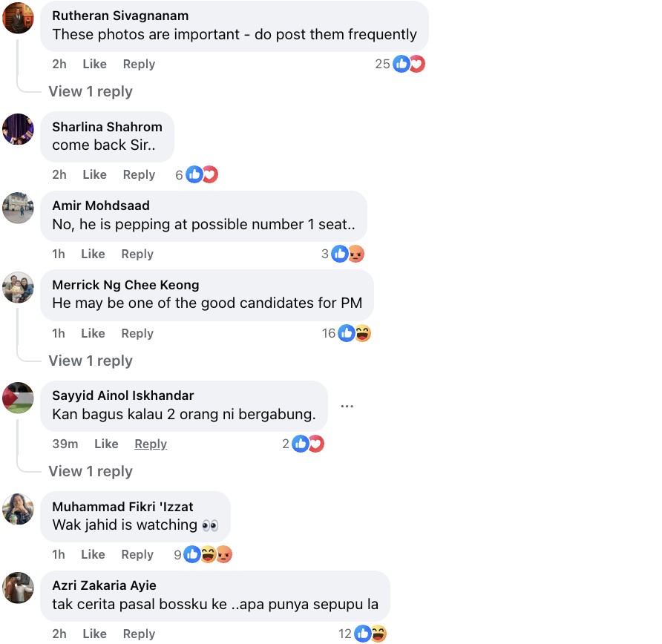Like Muhammad Fikri 'Izzat's comment
Image resolution: width=662 pixels, height=644 pixels.
pyautogui.click(x=93, y=555)
